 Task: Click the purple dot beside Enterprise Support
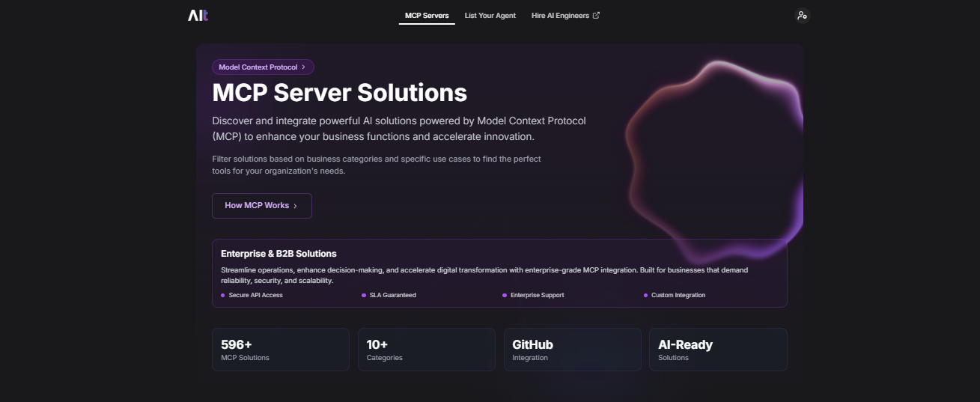coord(505,296)
